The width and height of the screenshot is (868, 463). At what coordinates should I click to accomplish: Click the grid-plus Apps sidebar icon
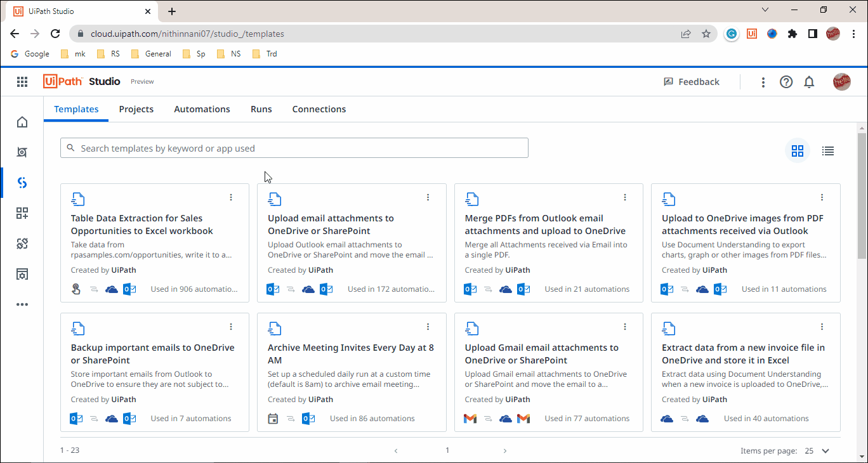pos(22,213)
